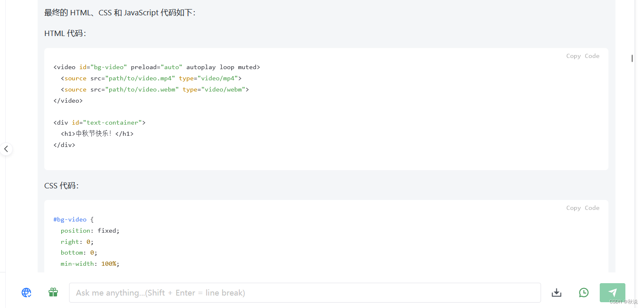This screenshot has height=308, width=644.
Task: Collapse sidebar with left chevron button
Action: tap(6, 149)
